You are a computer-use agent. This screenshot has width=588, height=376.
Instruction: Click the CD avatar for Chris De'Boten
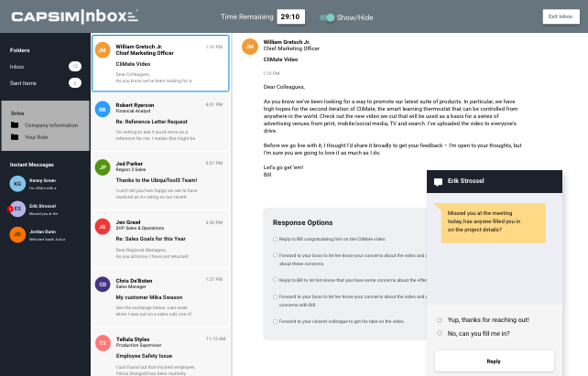point(103,285)
